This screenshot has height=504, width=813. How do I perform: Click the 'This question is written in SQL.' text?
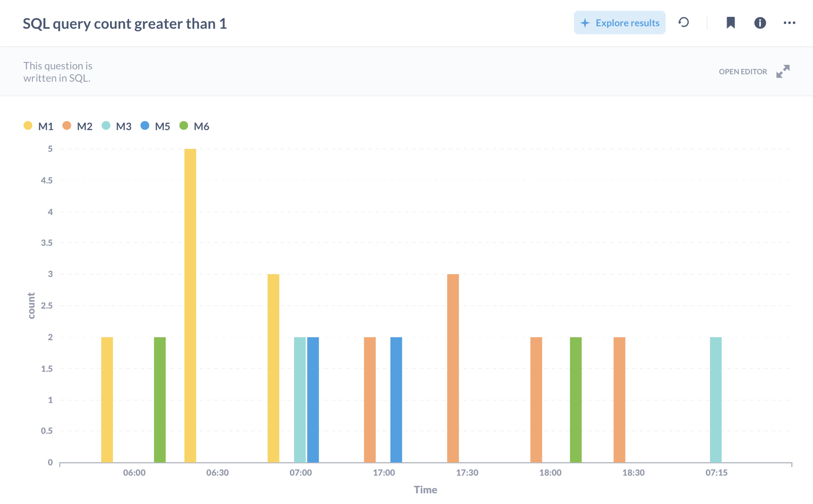[58, 72]
